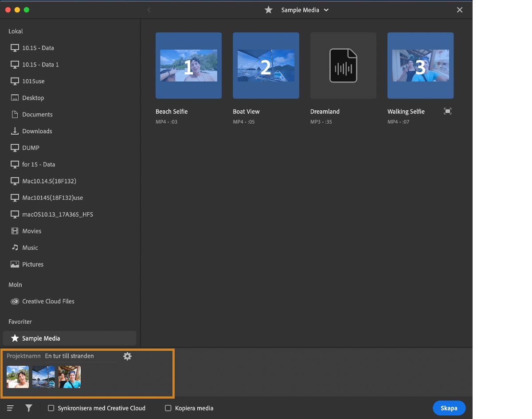
Task: Go back with the left arrow
Action: [149, 10]
